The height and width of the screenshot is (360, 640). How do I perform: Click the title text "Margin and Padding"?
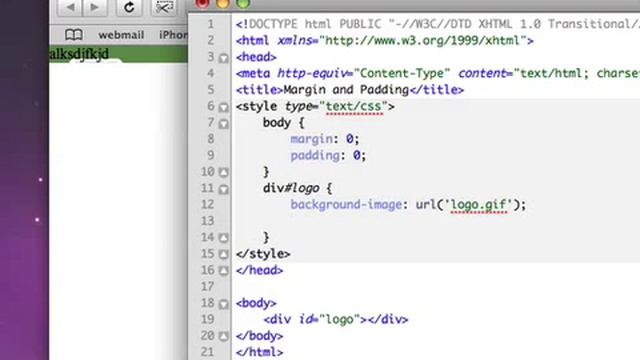click(x=346, y=90)
